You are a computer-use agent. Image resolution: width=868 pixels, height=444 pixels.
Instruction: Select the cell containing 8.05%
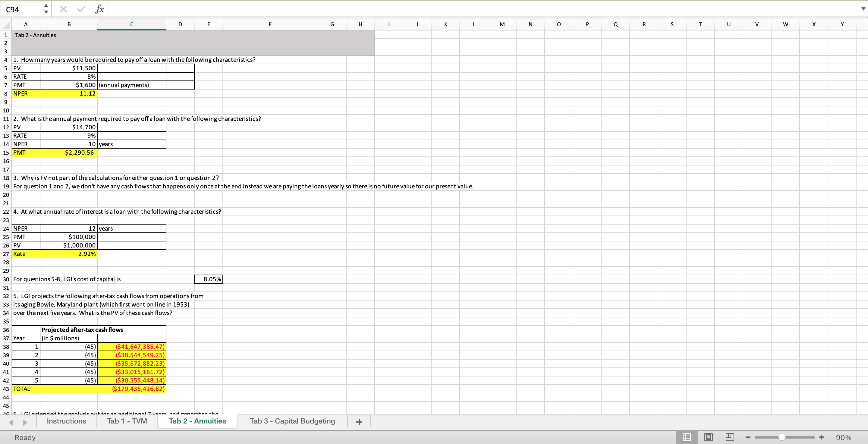pyautogui.click(x=208, y=279)
